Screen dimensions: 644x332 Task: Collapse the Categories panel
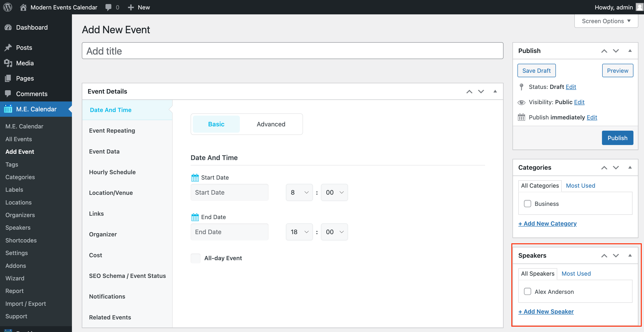630,167
